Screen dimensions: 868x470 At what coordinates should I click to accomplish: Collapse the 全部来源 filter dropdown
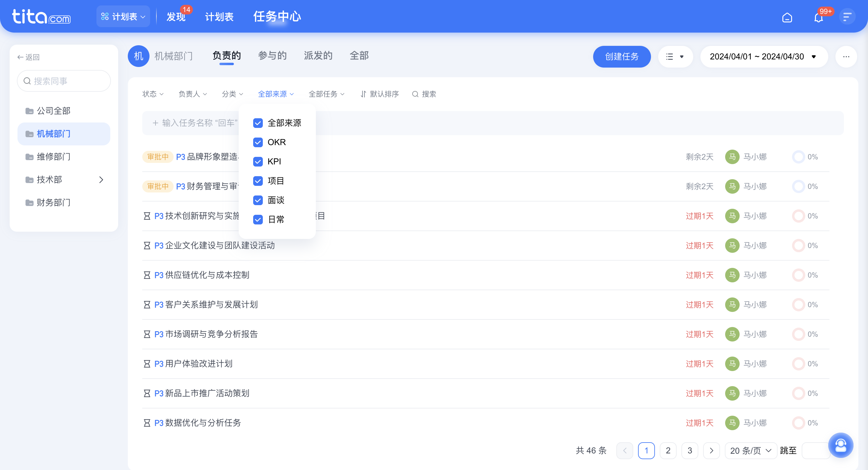point(276,94)
